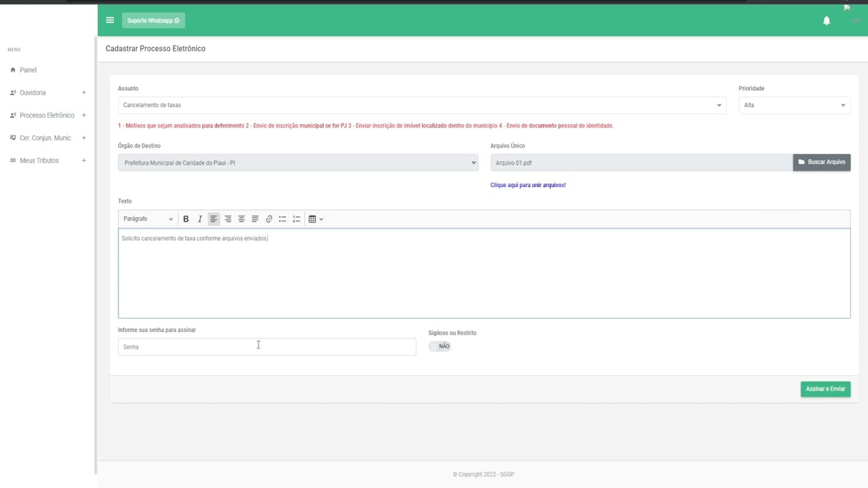Focus the Senha password field

click(x=267, y=347)
